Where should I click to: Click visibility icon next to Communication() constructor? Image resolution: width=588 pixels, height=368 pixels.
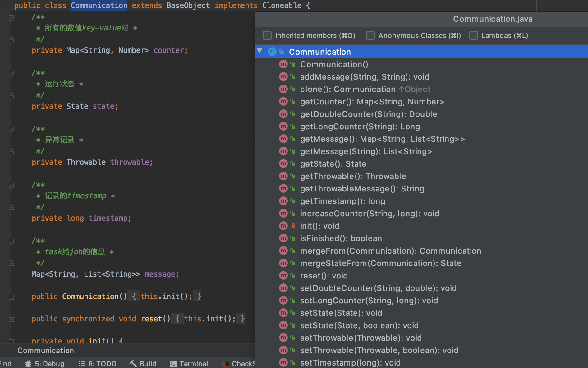pyautogui.click(x=293, y=64)
